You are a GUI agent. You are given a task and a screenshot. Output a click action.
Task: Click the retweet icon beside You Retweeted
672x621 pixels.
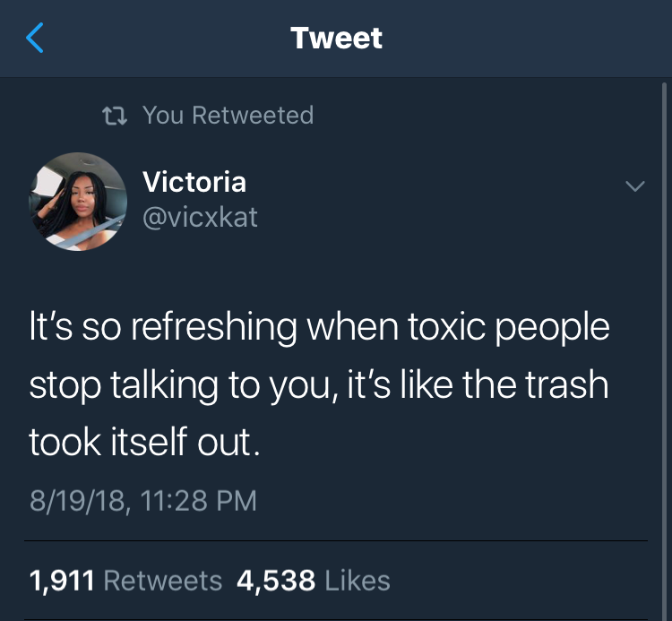[x=115, y=116]
